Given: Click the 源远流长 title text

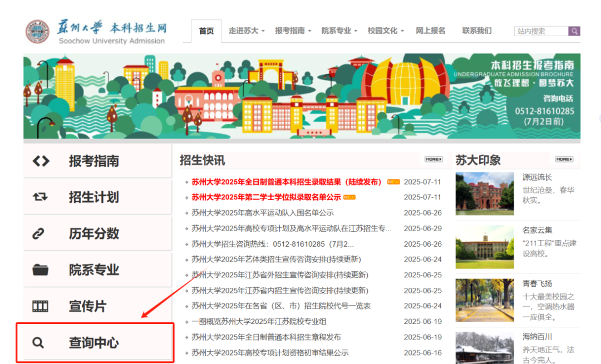Looking at the screenshot, I should [537, 177].
